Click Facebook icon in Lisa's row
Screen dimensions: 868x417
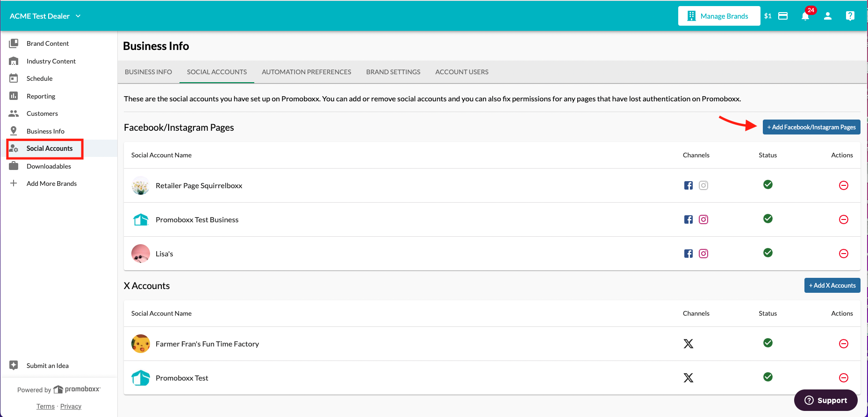pos(689,254)
